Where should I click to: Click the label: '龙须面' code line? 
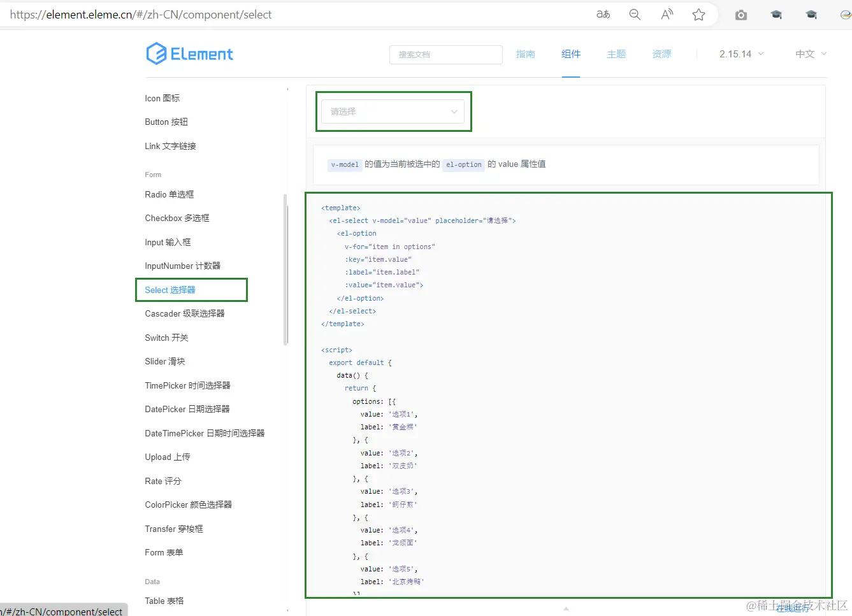389,543
